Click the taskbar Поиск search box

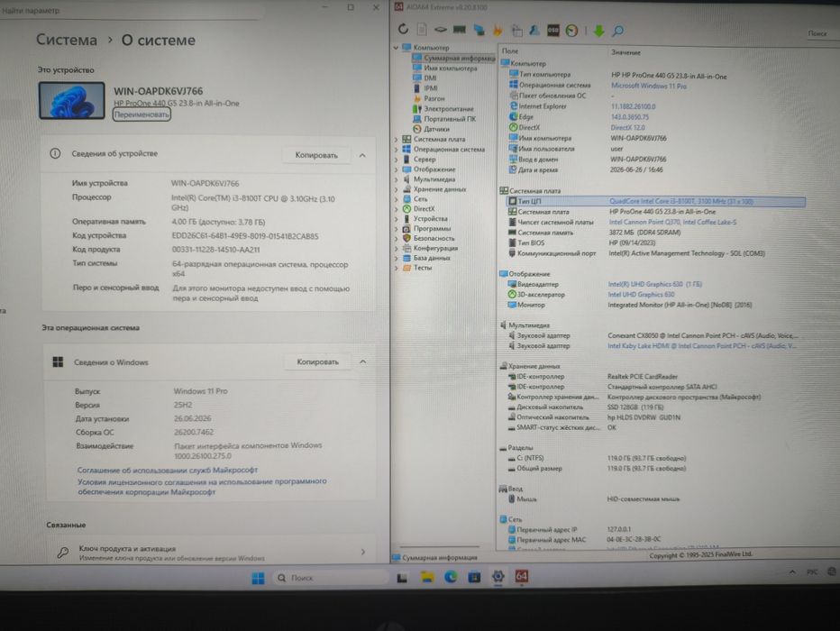click(331, 578)
